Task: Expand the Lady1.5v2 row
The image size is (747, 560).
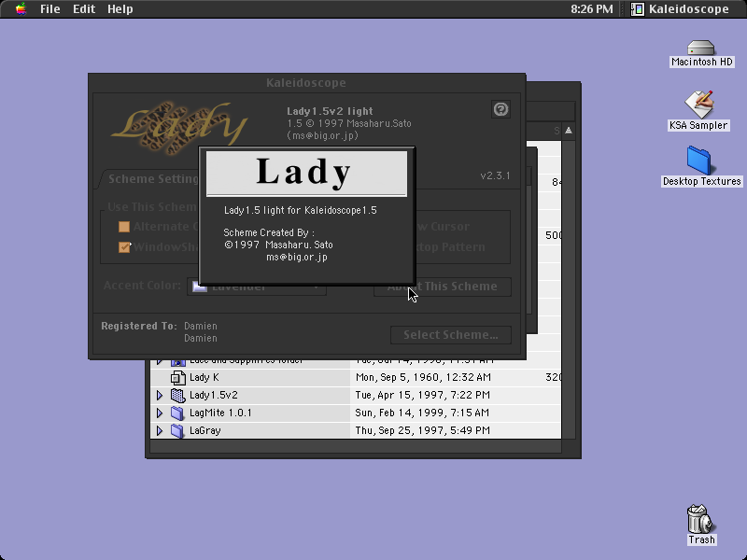Action: click(x=160, y=395)
